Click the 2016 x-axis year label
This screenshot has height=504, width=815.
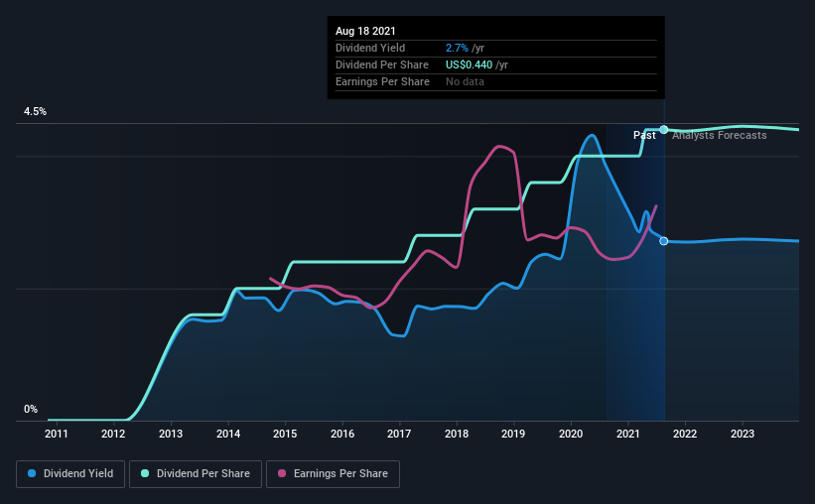342,434
